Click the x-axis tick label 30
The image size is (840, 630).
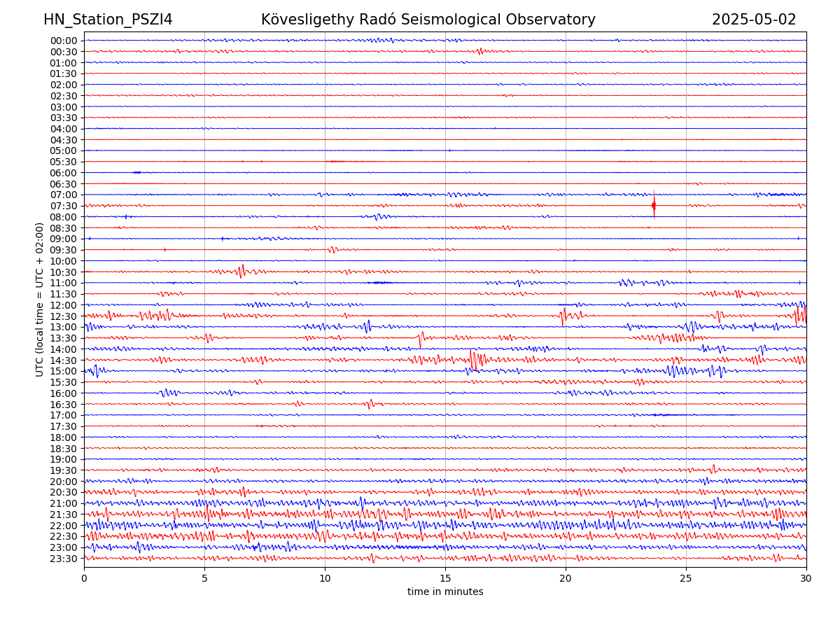click(x=806, y=579)
